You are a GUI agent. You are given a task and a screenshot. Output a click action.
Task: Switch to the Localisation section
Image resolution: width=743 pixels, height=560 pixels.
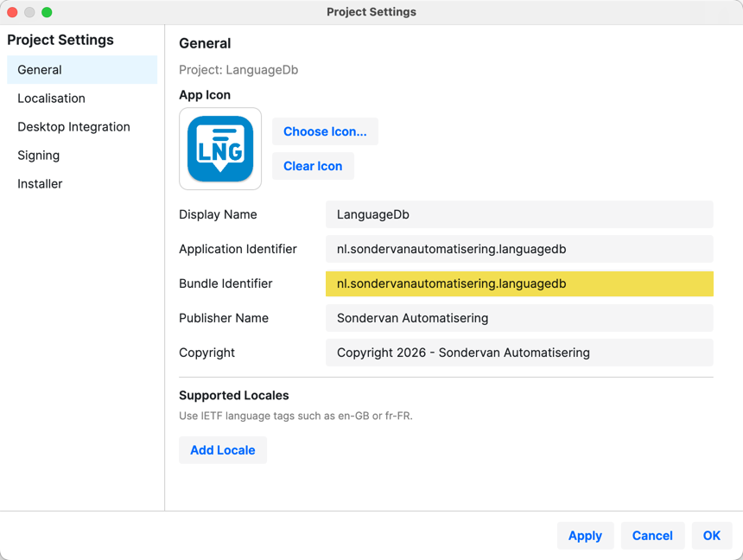pos(82,99)
